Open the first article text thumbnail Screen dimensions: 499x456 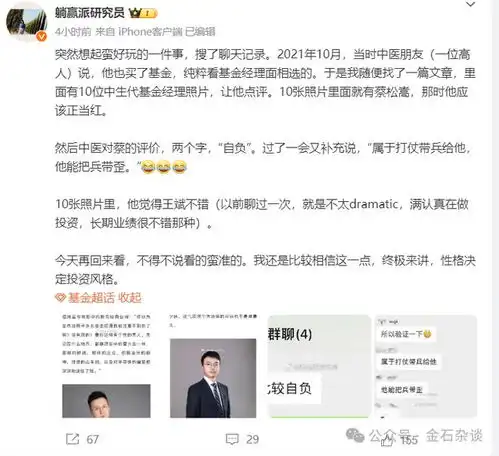click(106, 366)
